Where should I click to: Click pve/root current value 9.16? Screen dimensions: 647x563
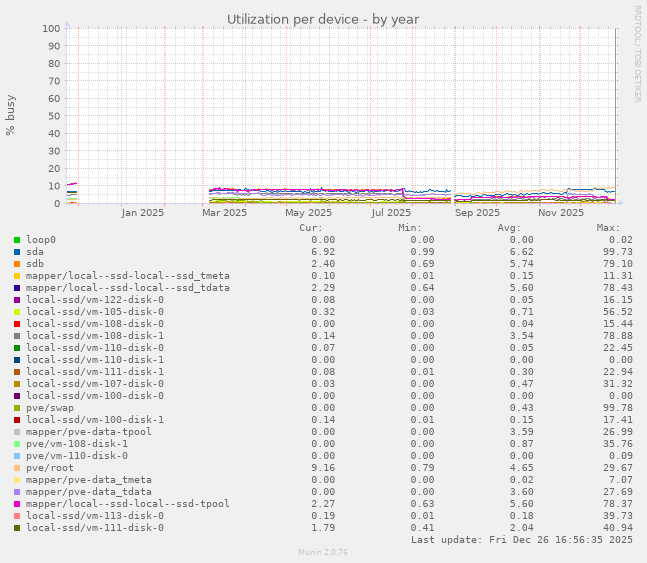click(323, 468)
